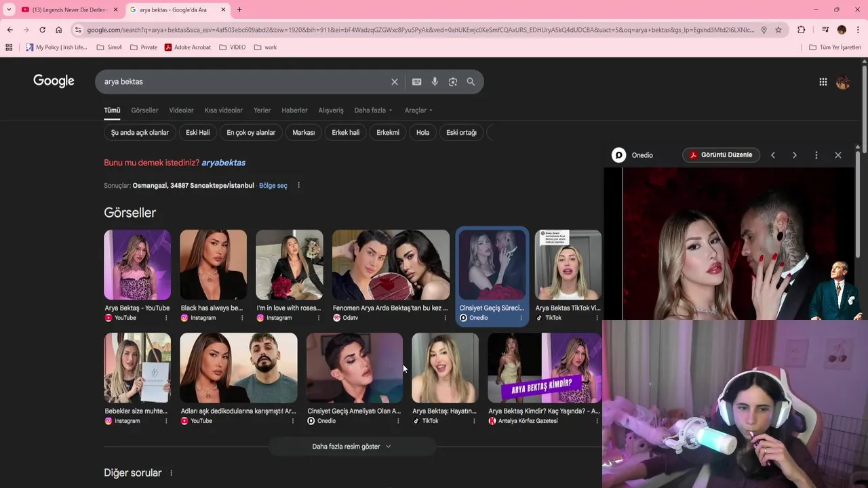Click the magnifier search button
Viewport: 868px width, 488px height.
[x=471, y=81]
